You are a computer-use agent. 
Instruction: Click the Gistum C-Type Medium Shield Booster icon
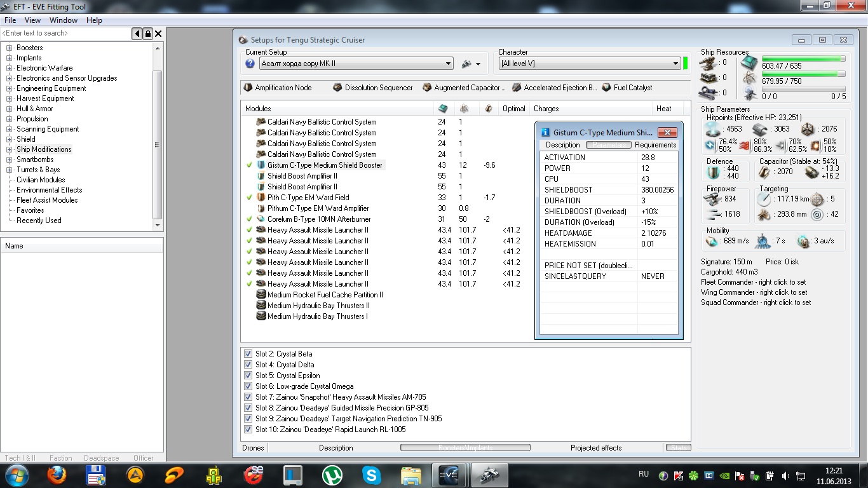[261, 165]
